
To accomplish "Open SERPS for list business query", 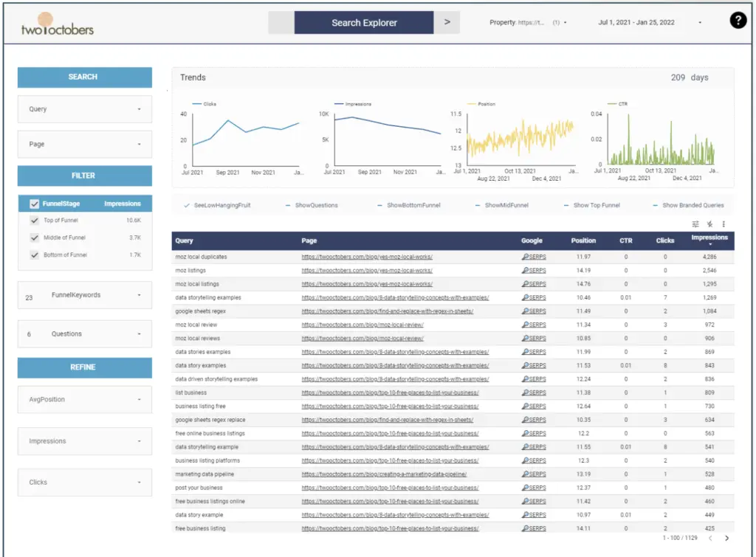I will point(534,392).
